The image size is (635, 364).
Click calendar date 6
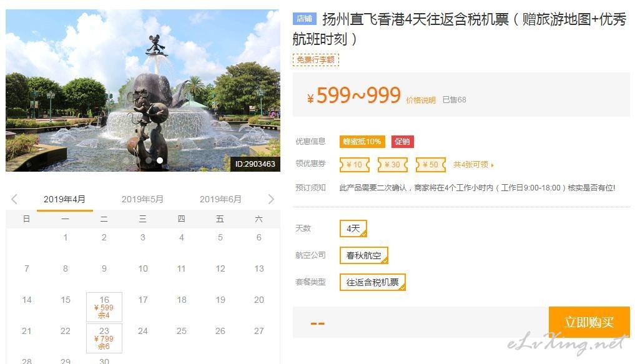click(x=258, y=237)
